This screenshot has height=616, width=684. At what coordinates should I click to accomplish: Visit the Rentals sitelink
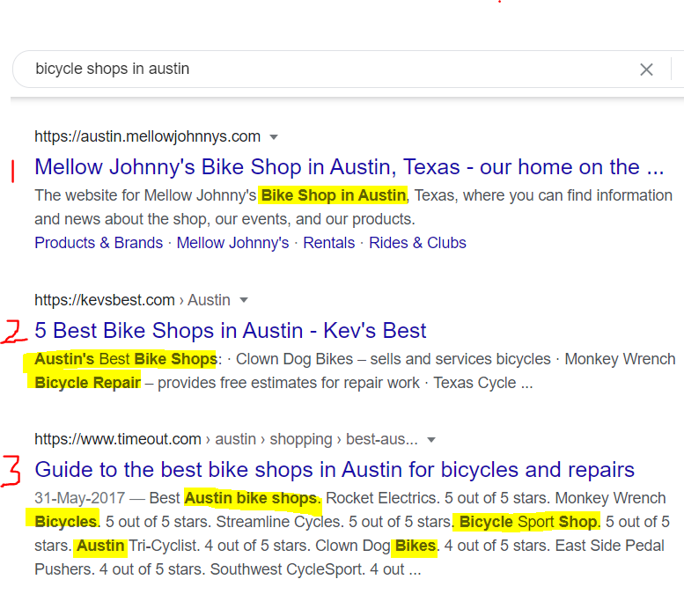[328, 243]
